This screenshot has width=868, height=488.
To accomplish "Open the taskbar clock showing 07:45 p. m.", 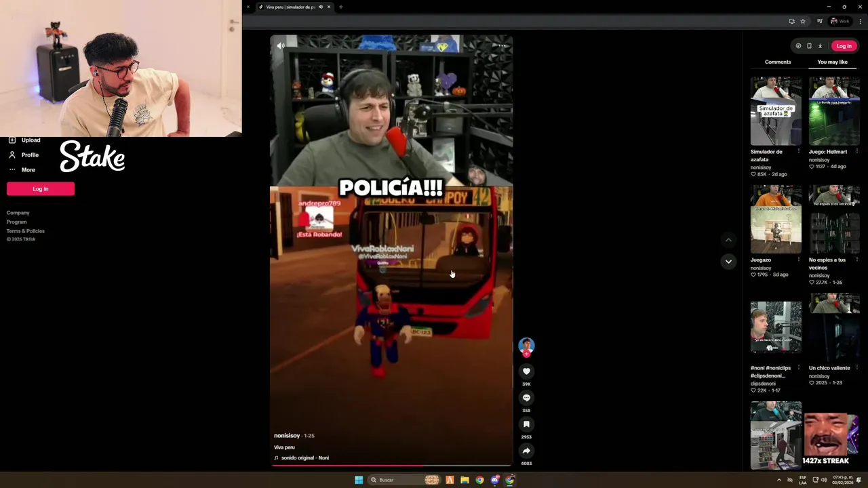I will (843, 480).
